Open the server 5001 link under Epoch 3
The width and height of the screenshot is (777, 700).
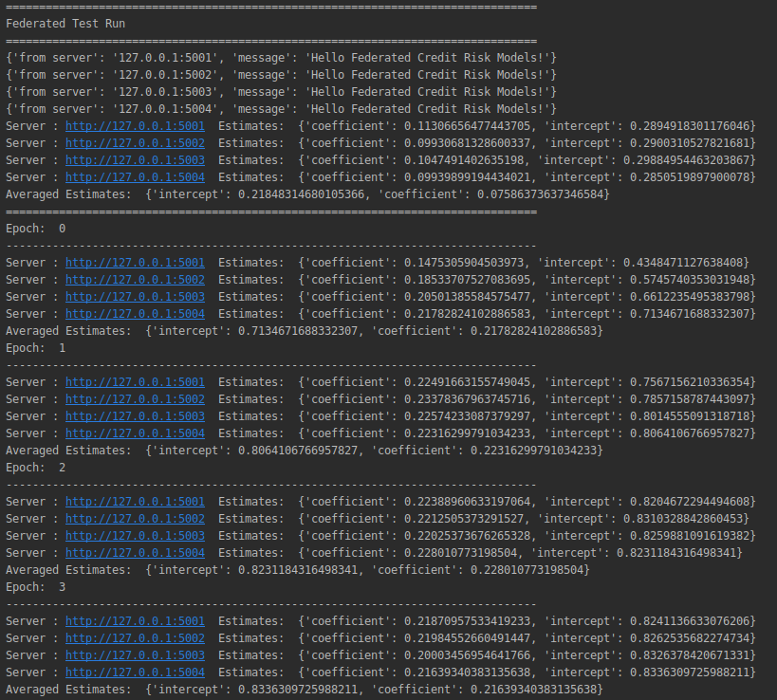(x=135, y=620)
